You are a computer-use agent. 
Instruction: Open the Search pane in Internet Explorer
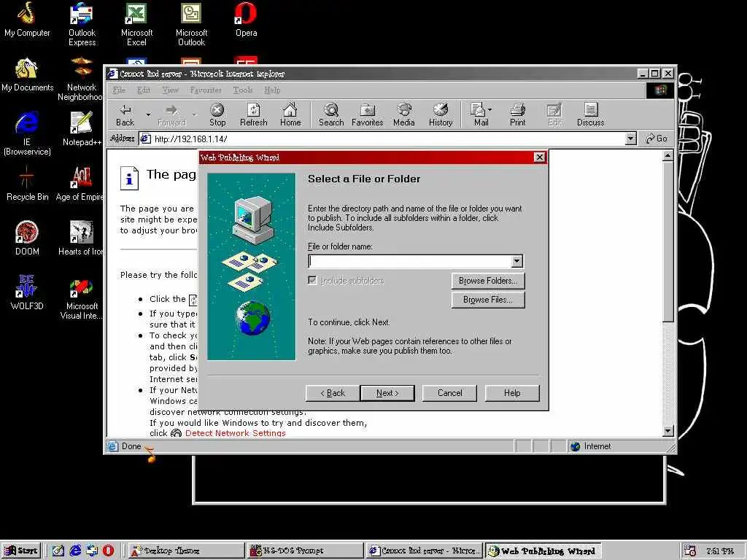coord(331,114)
